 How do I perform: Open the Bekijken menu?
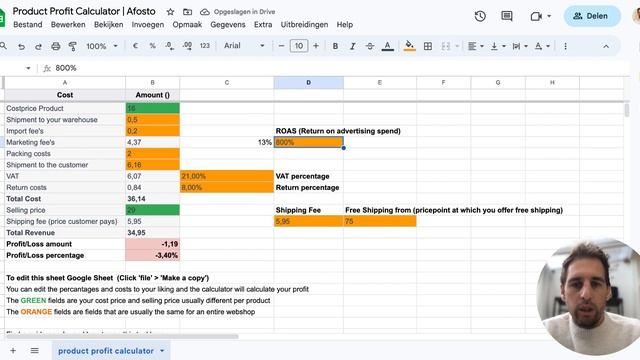click(109, 24)
